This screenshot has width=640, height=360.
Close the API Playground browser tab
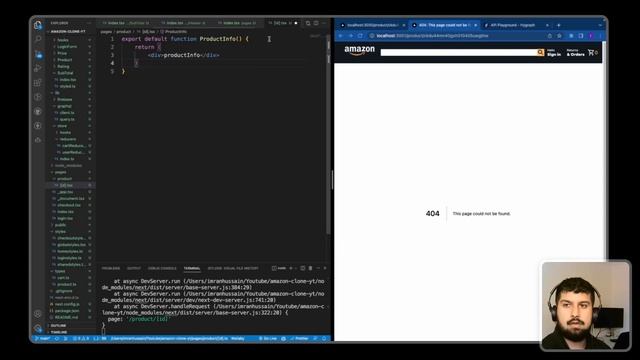click(x=547, y=25)
